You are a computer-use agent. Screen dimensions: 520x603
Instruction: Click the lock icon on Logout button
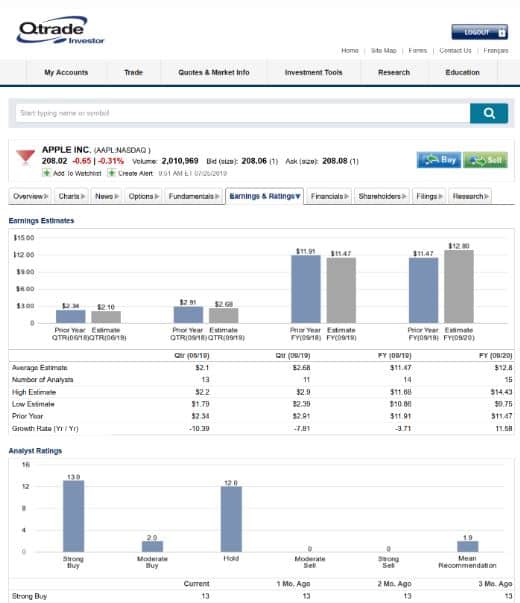click(502, 33)
